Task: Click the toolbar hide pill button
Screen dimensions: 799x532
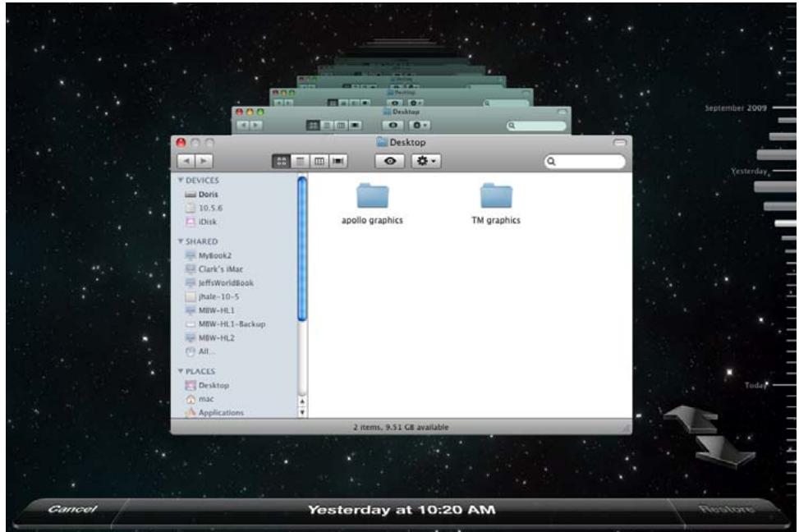Action: point(620,143)
